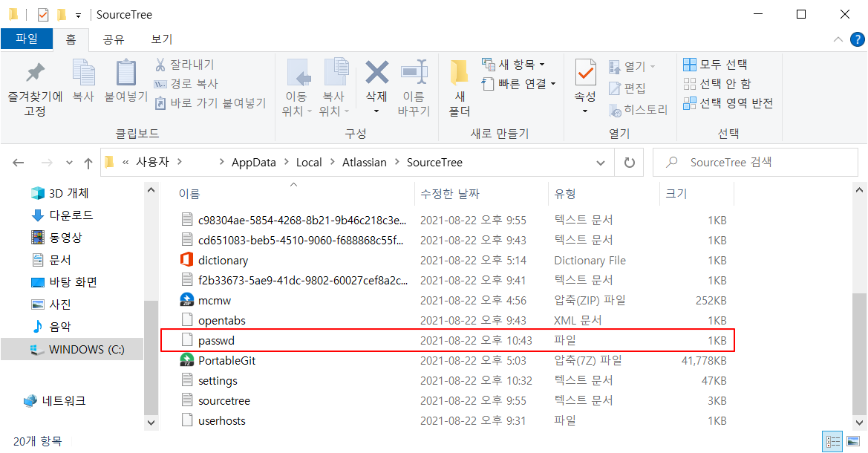The height and width of the screenshot is (453, 868).
Task: Click Atlassian in the address path
Action: pos(365,162)
